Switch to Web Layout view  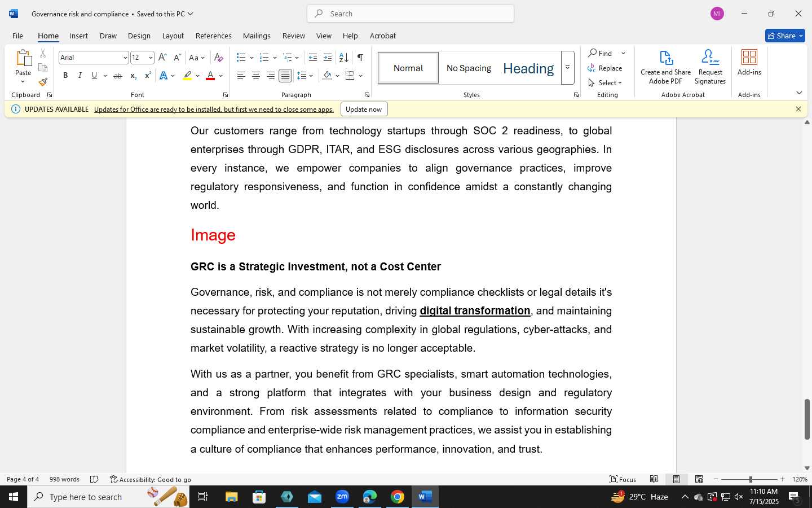(699, 479)
